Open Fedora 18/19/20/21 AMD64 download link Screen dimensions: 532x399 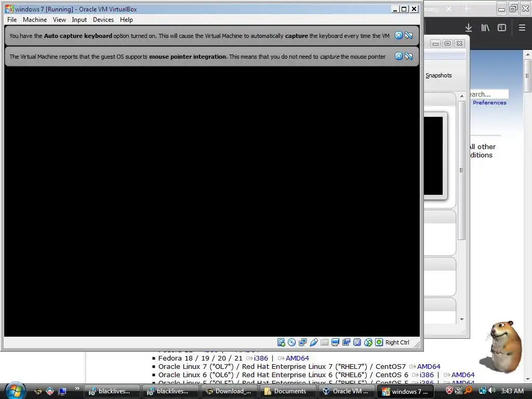click(x=297, y=358)
